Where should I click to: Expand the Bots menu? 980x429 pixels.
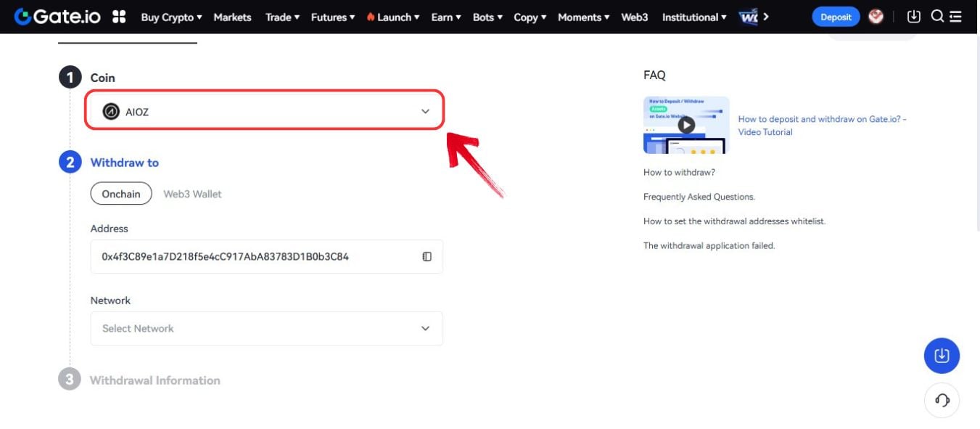coord(487,17)
